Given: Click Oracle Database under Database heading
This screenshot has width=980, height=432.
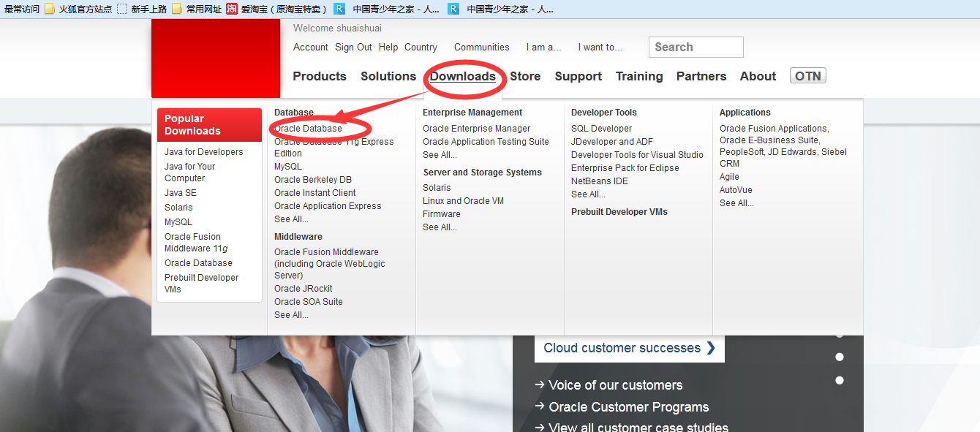Looking at the screenshot, I should pyautogui.click(x=308, y=129).
